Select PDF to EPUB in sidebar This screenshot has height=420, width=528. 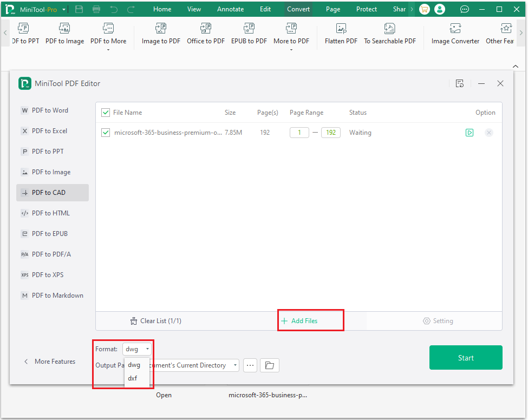pyautogui.click(x=53, y=234)
